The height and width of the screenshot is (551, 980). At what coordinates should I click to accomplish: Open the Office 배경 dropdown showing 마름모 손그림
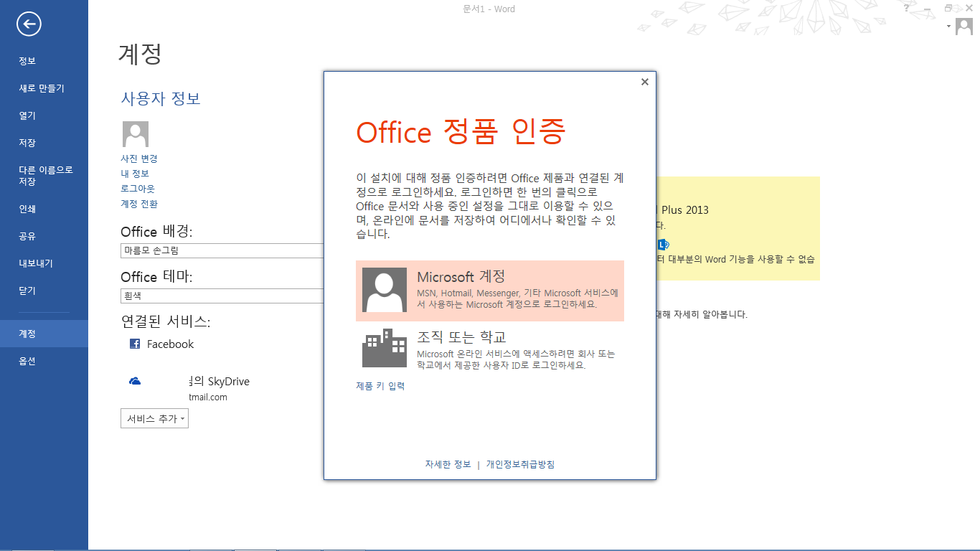pos(222,250)
